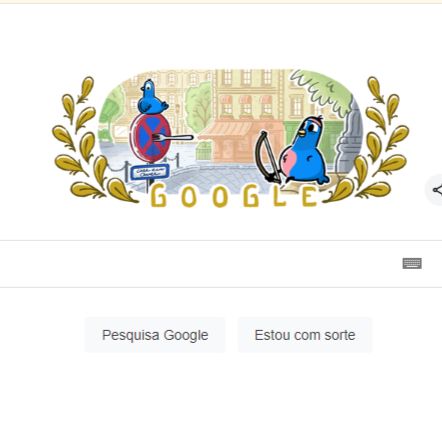Click the Pesquisa Google button

pos(155,335)
